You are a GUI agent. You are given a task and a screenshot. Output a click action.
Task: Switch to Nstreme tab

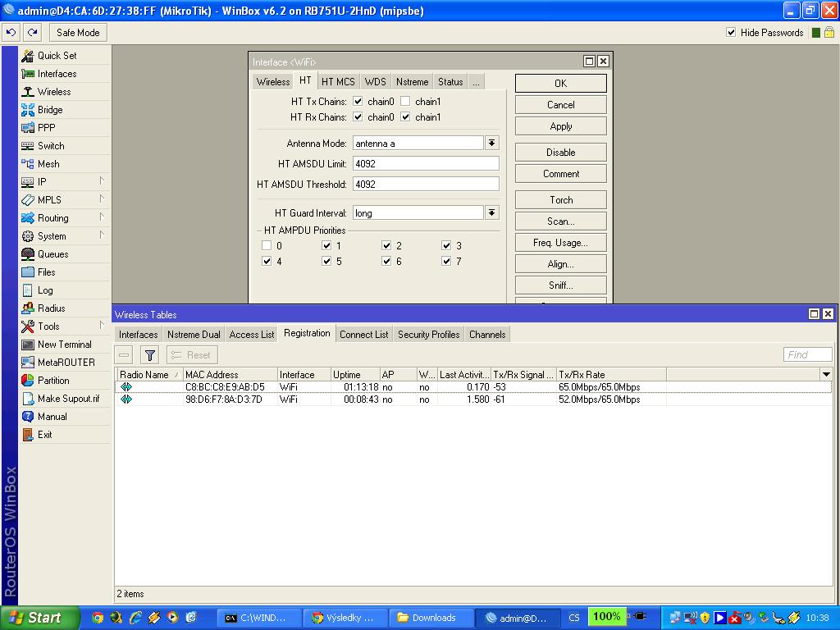pos(412,81)
